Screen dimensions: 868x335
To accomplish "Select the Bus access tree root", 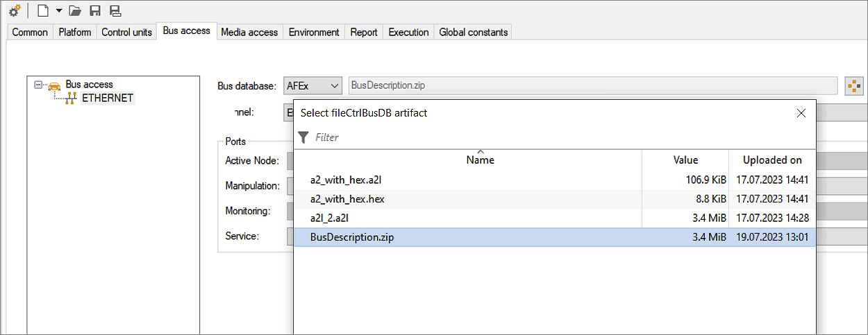I will (x=89, y=85).
